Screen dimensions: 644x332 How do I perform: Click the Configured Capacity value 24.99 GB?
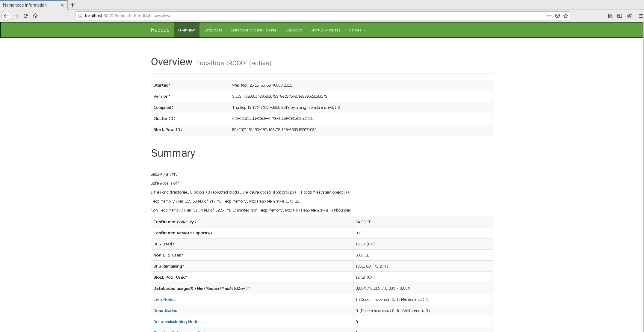[x=363, y=222]
